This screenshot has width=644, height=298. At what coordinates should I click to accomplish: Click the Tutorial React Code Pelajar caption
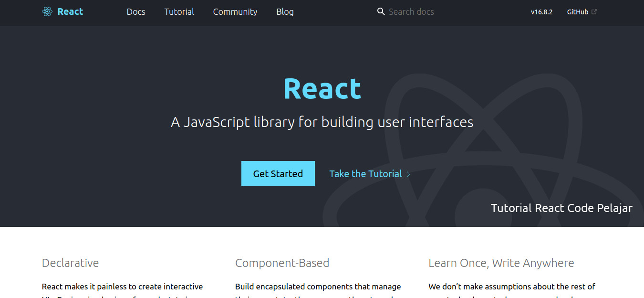coord(561,208)
